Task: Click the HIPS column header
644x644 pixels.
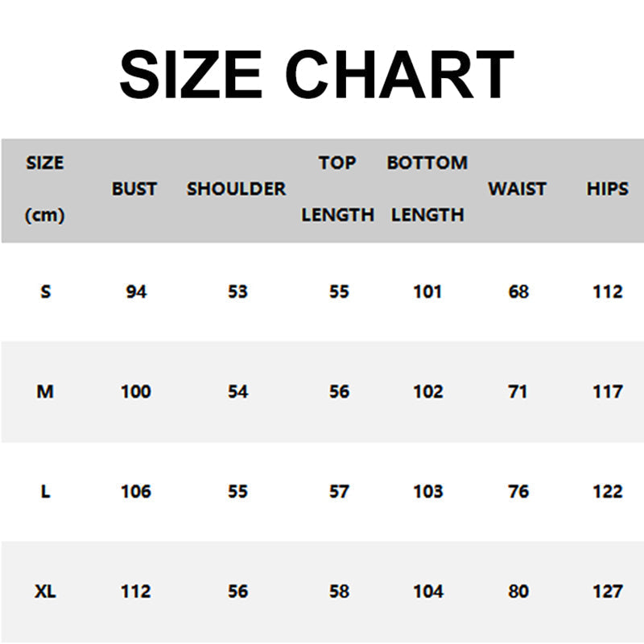Action: [x=607, y=189]
